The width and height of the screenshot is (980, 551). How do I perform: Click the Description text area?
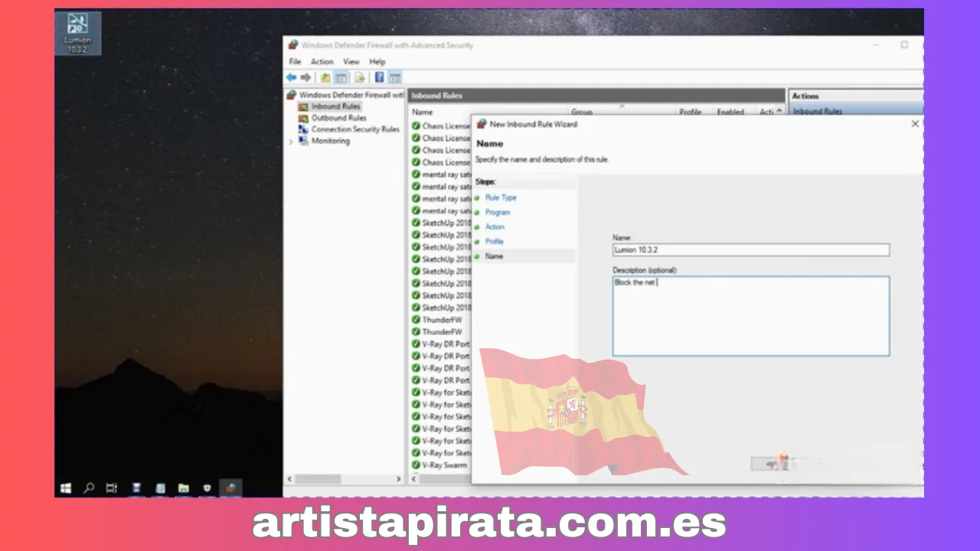pyautogui.click(x=751, y=316)
